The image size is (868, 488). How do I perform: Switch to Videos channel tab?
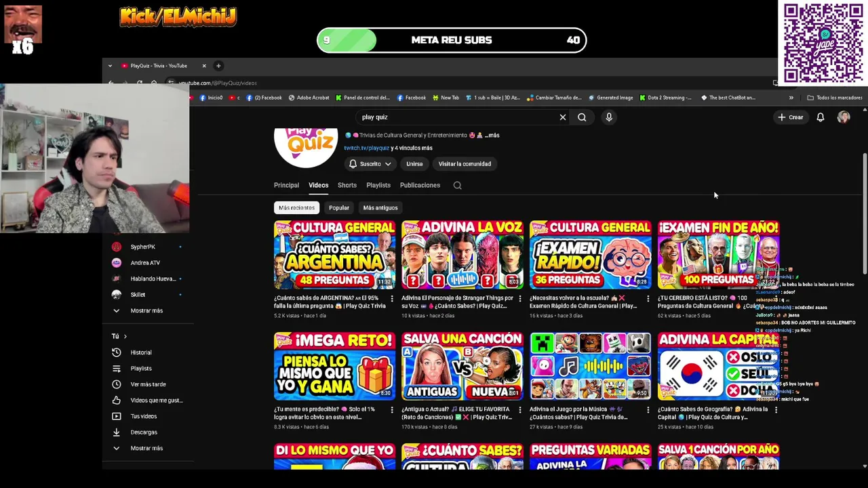pos(318,185)
